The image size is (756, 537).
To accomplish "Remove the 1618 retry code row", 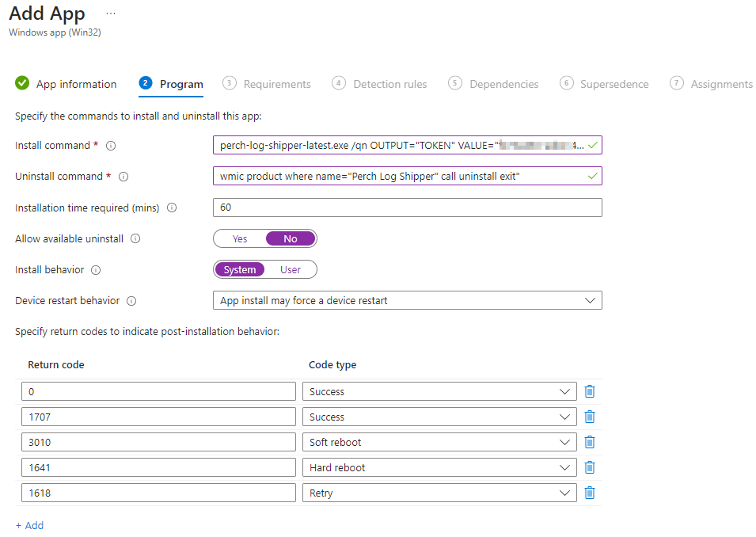I will (589, 493).
